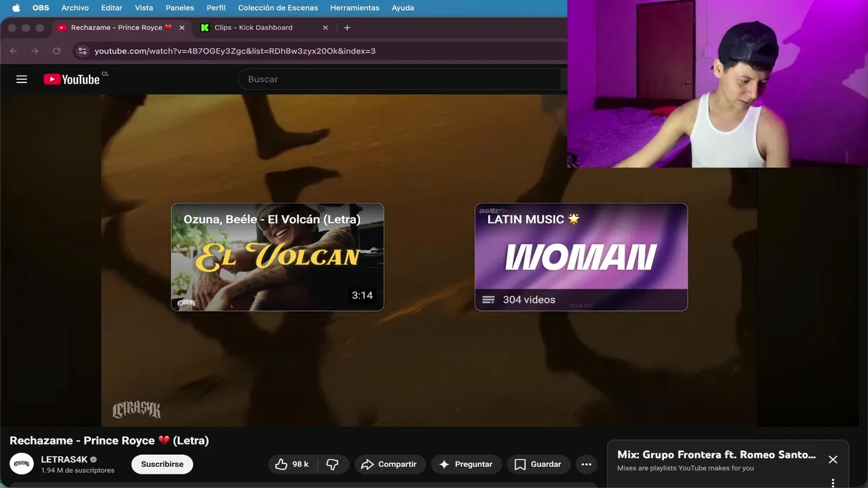Screen dimensions: 868x488
Task: Close the Clips - Kick Dashboard tab
Action: (325, 28)
